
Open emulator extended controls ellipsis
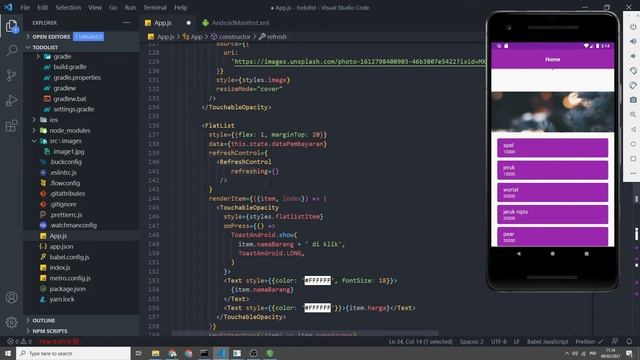(633, 173)
